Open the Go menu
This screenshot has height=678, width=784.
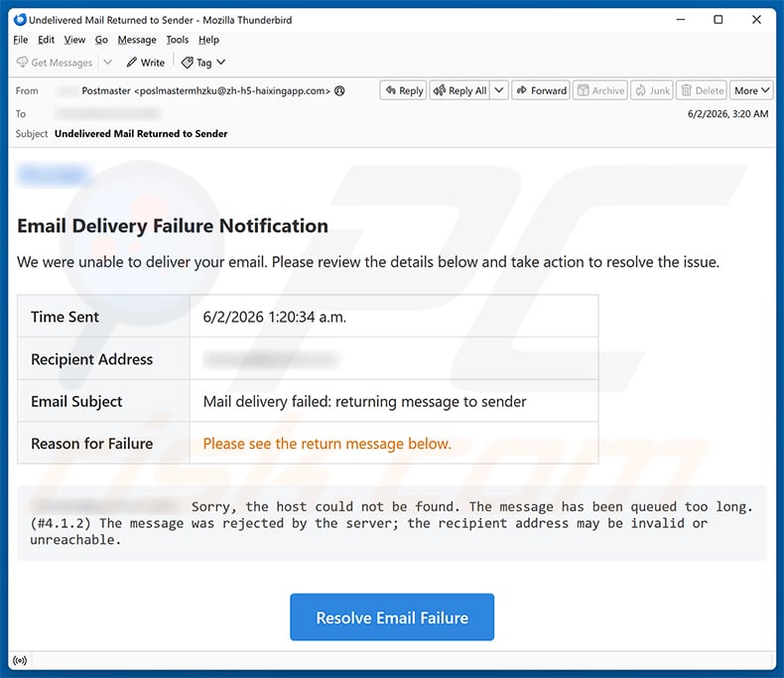pos(101,40)
